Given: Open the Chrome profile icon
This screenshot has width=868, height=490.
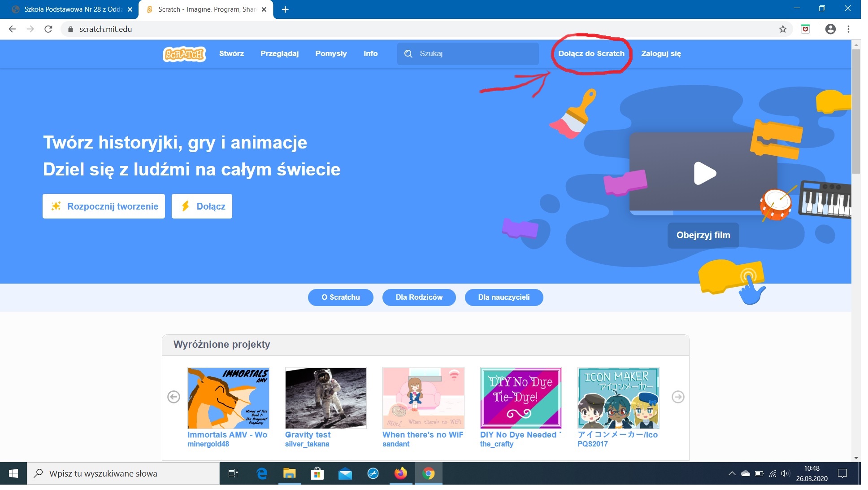Looking at the screenshot, I should coord(830,29).
